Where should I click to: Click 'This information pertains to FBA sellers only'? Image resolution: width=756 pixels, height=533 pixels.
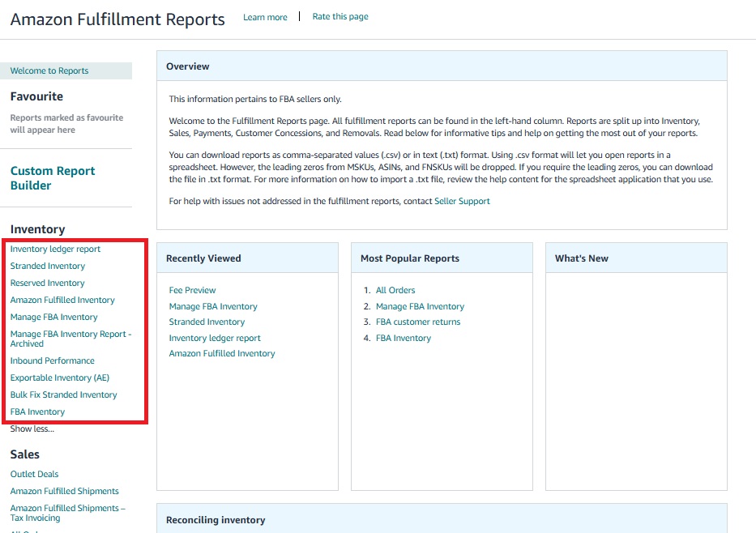(255, 99)
